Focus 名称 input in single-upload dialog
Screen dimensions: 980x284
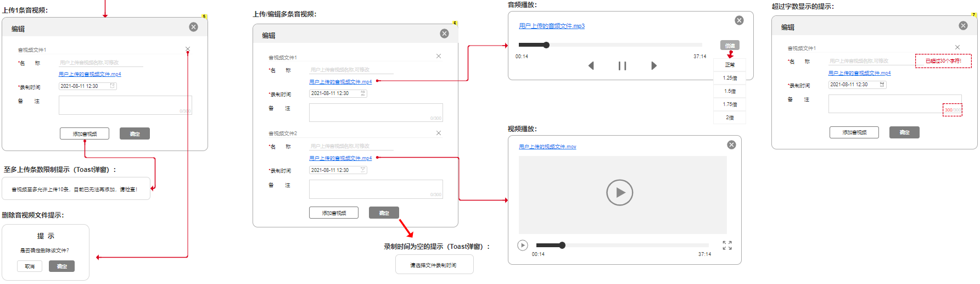point(101,63)
